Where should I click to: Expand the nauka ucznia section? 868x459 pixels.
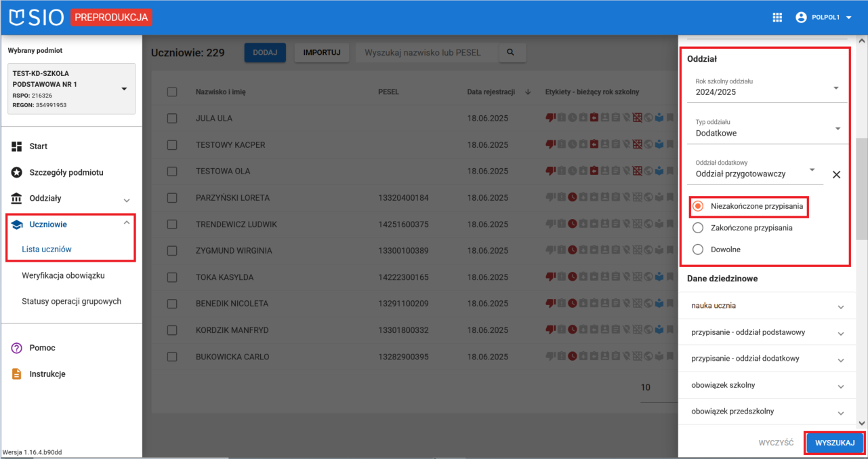(x=766, y=306)
